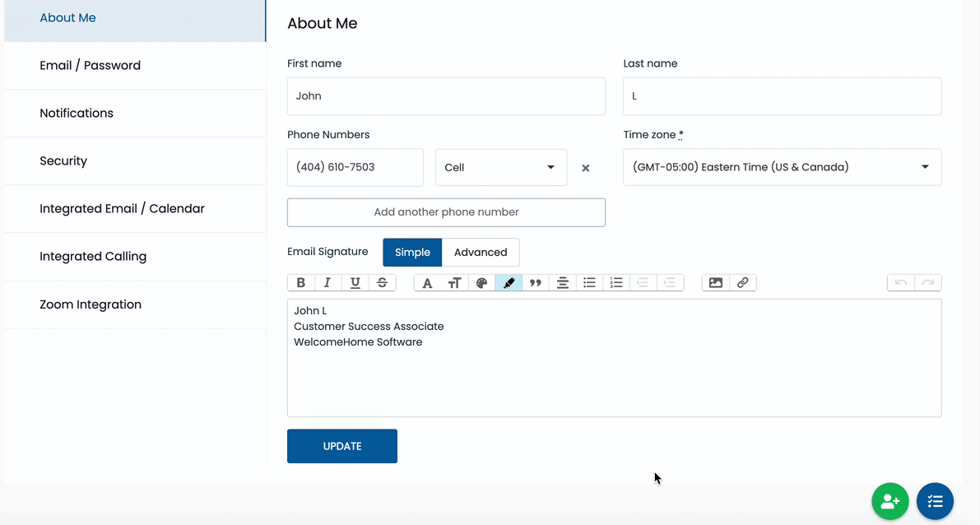Open the font size (TT) tool
Image resolution: width=980 pixels, height=525 pixels.
coord(454,282)
